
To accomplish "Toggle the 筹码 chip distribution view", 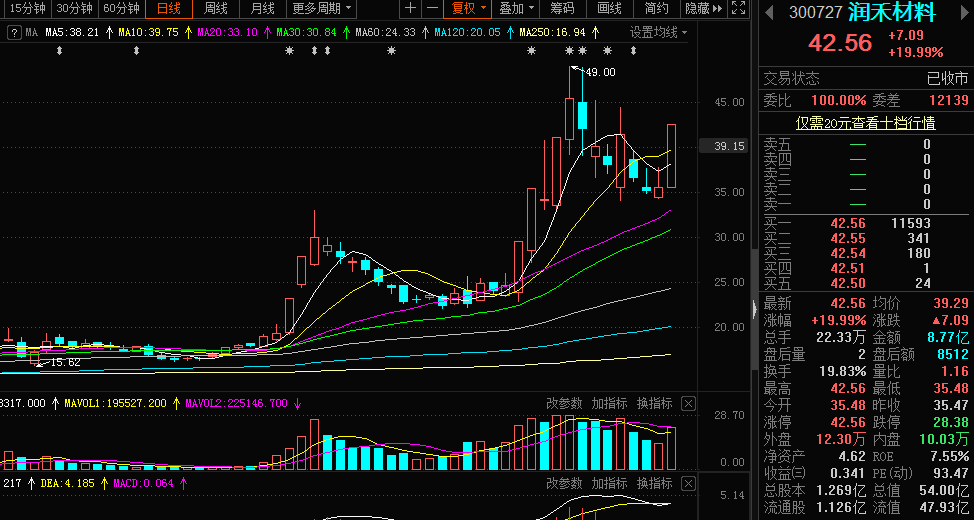I will 562,9.
